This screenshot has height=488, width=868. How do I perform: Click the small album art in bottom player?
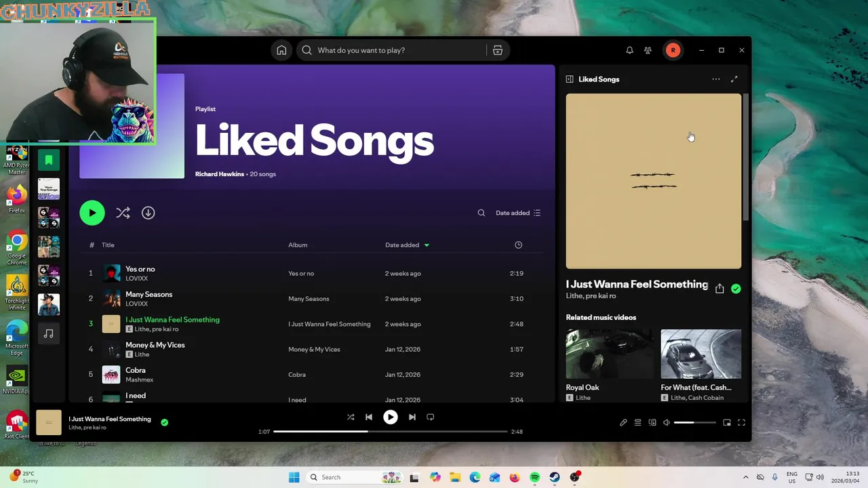pos(49,422)
